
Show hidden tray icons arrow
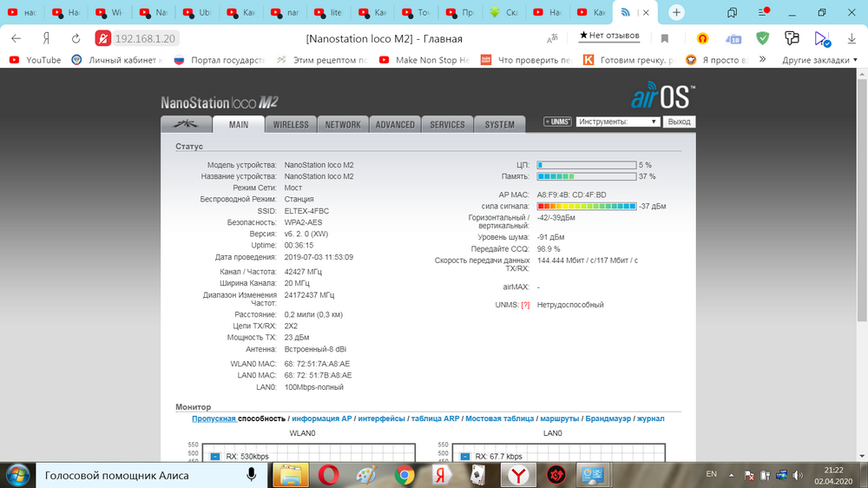click(731, 475)
